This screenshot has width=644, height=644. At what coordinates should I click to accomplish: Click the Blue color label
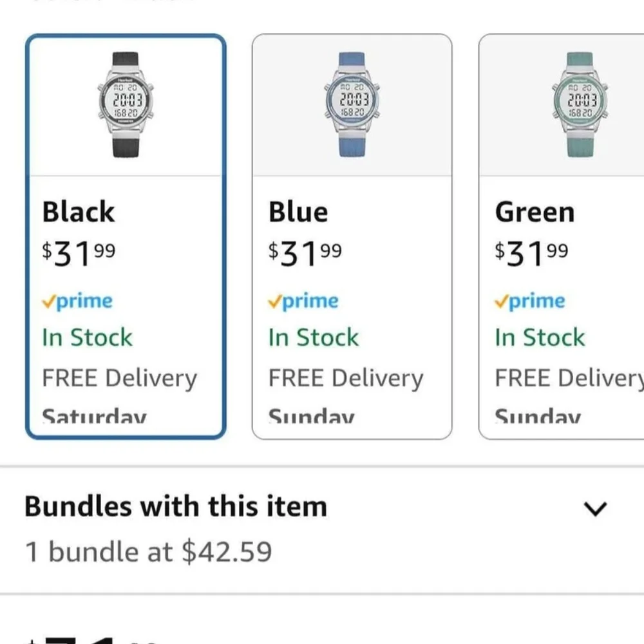click(x=298, y=212)
